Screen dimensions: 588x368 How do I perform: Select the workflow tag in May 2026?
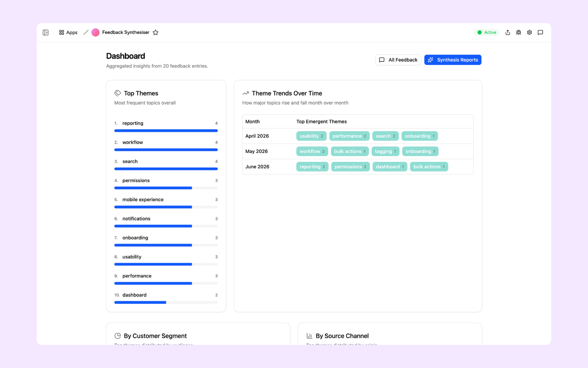coord(312,151)
